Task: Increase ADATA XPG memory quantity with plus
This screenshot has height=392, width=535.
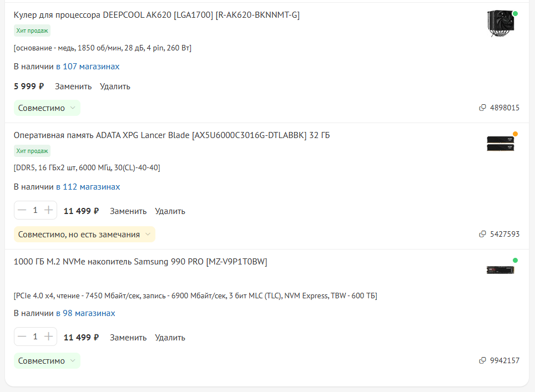Action: [x=48, y=210]
